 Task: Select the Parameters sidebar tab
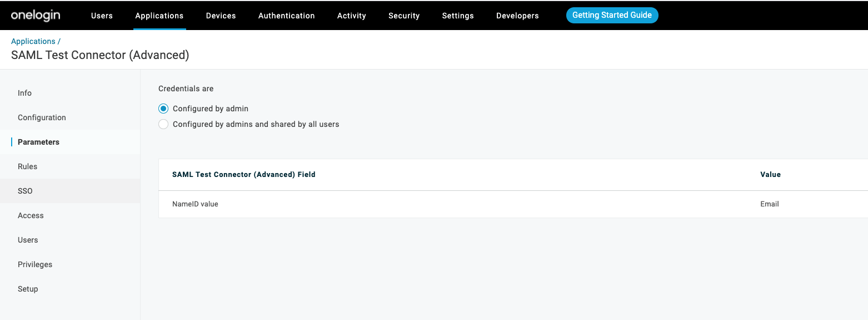70,142
